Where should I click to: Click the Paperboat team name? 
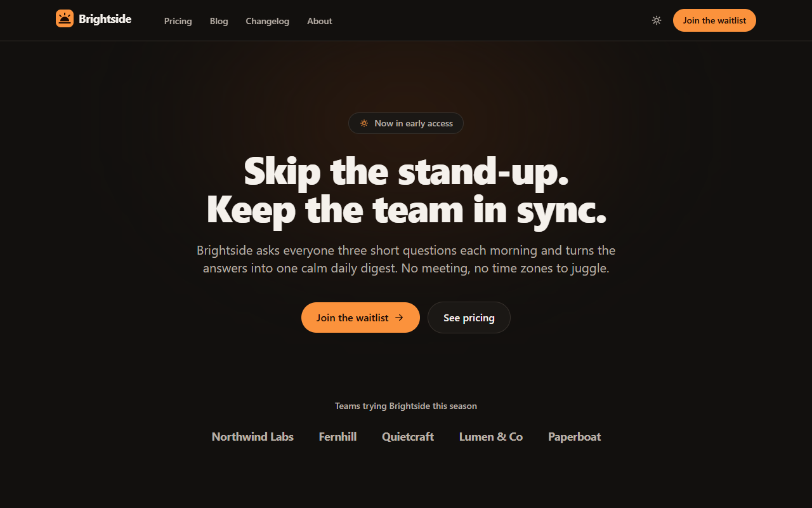[574, 437]
